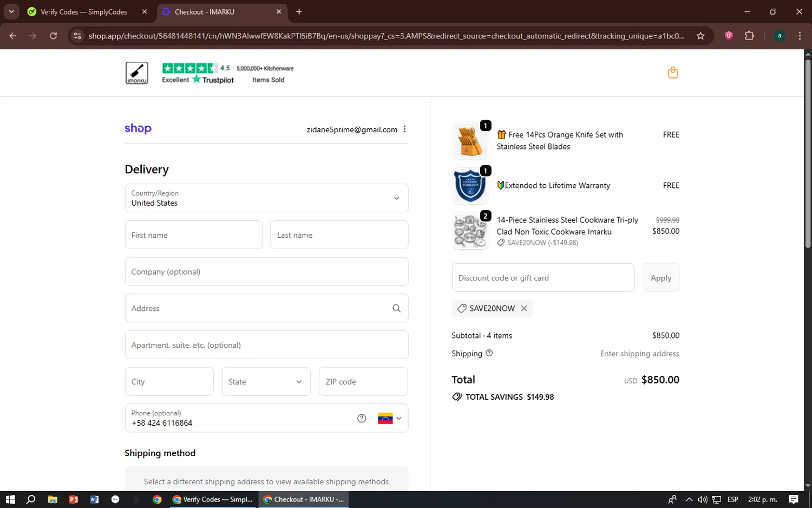Click the page vertical scrollbar
The image size is (812, 508).
(x=808, y=154)
